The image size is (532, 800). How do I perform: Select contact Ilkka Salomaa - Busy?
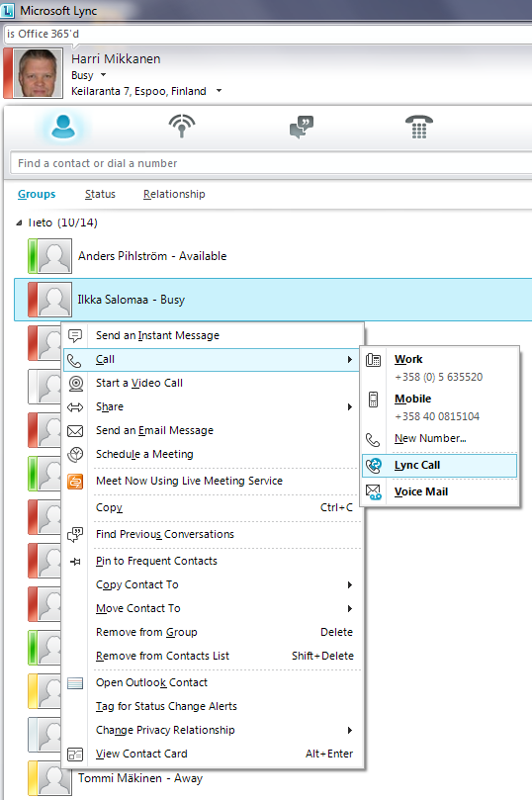[x=273, y=300]
